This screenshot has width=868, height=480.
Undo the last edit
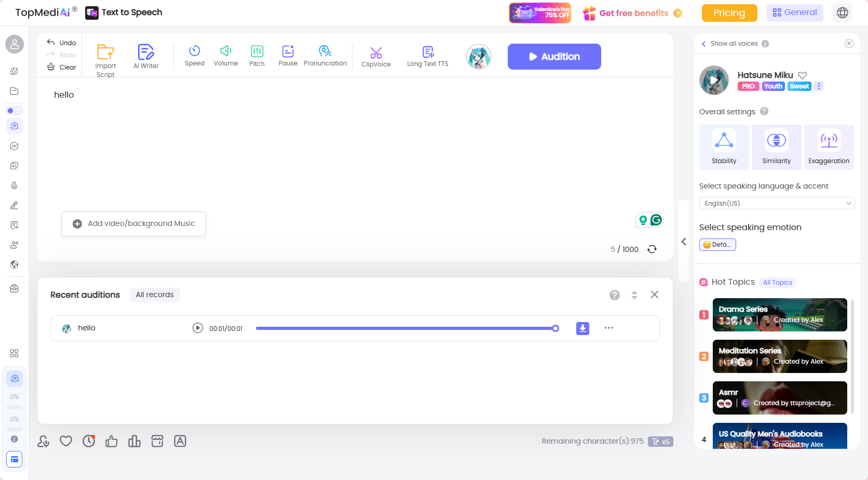point(61,43)
